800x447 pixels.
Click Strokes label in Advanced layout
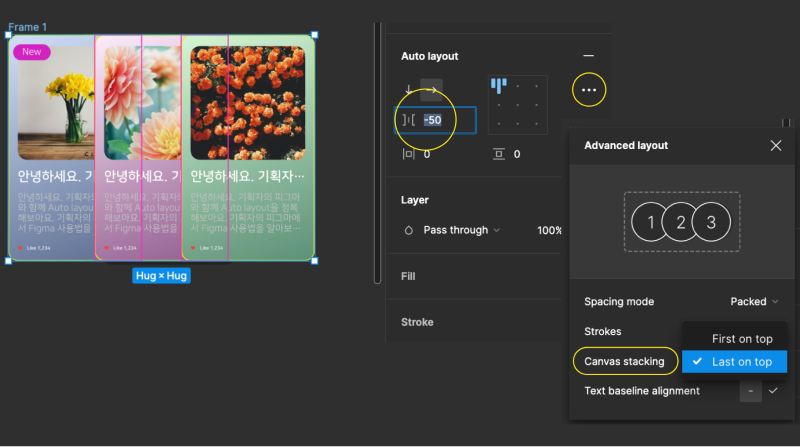click(603, 331)
